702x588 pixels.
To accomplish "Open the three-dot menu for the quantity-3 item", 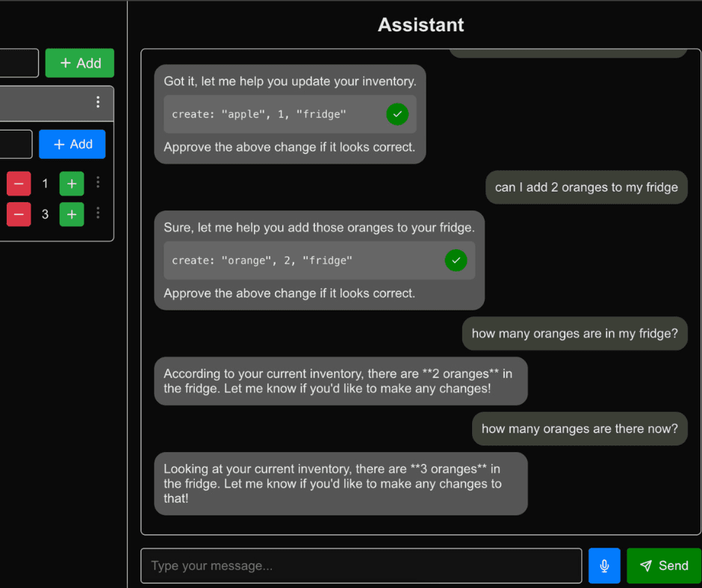I will 98,214.
